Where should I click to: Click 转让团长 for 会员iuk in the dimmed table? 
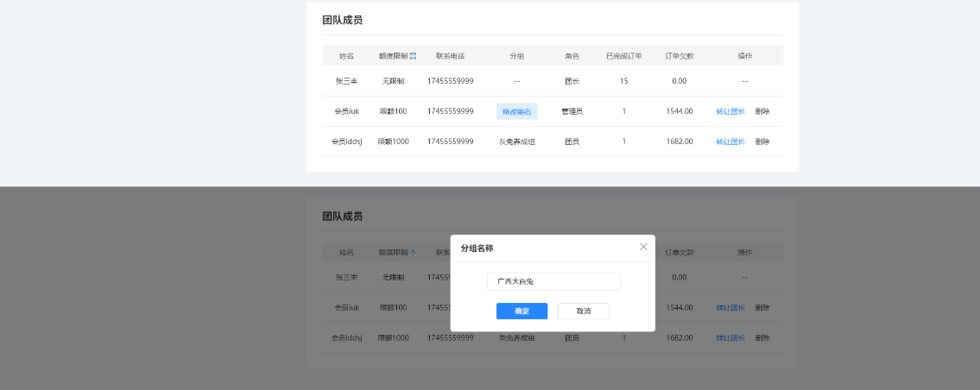pos(730,308)
